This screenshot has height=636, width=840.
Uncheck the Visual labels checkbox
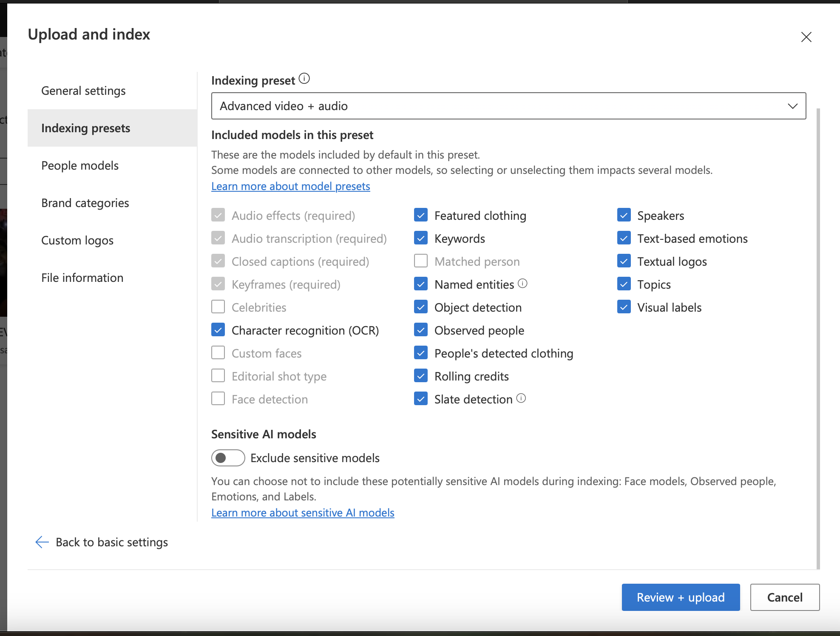tap(624, 307)
